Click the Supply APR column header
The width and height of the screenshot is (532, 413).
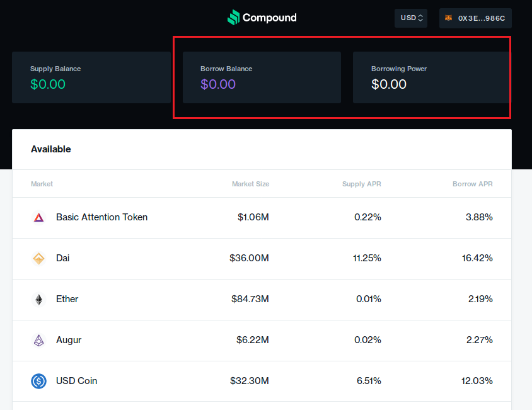[361, 184]
